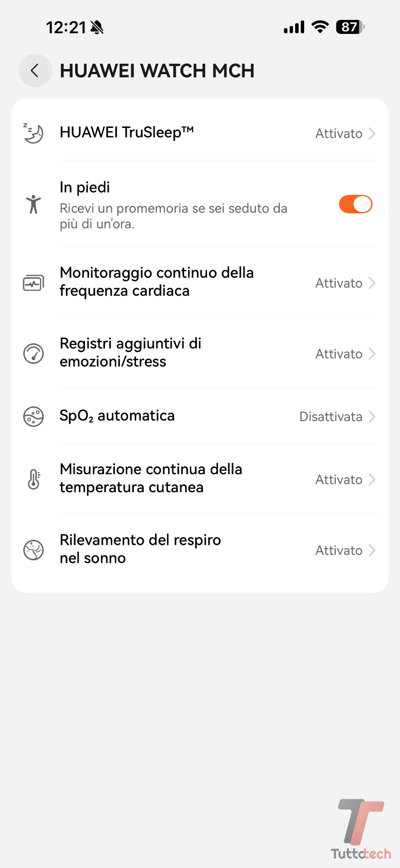Screen dimensions: 400x868
Task: Tap the TruSleep moon icon
Action: pyautogui.click(x=33, y=133)
